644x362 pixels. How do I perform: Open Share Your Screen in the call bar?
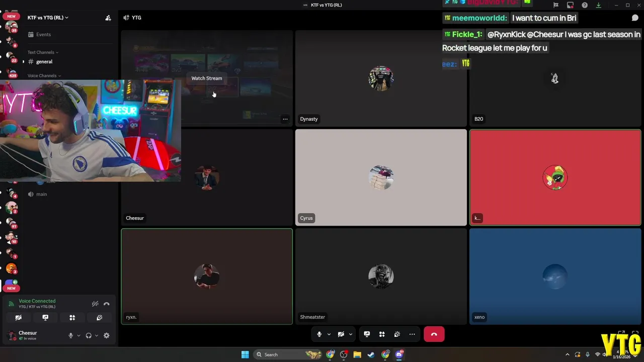click(x=367, y=334)
